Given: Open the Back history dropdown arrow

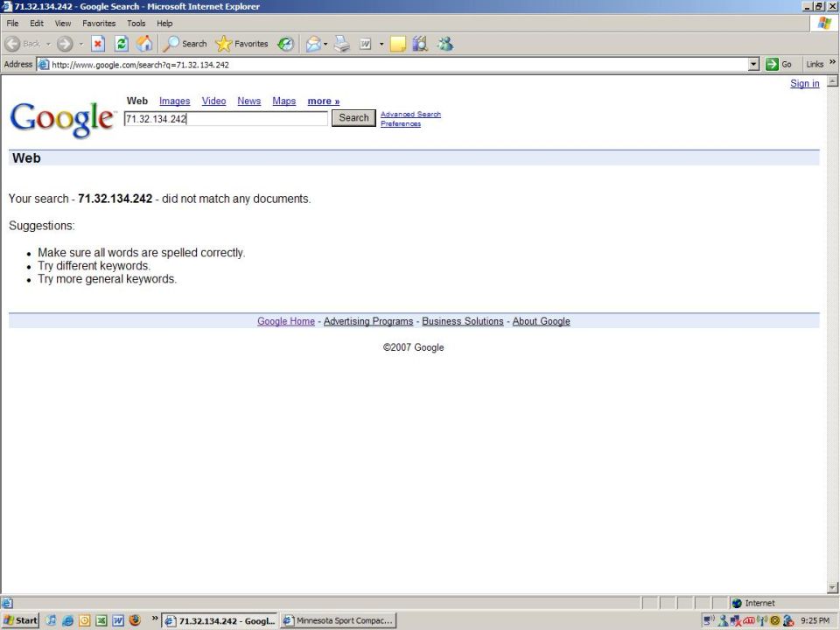Looking at the screenshot, I should (48, 44).
